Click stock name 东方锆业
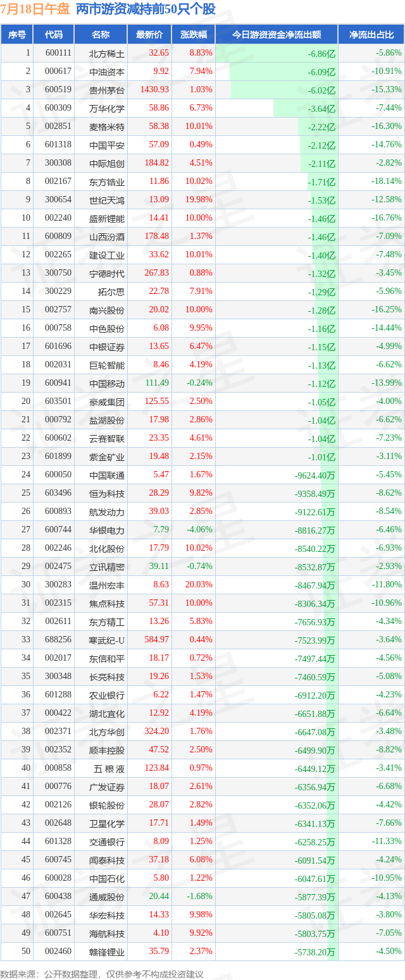Viewport: 405px width, 980px height. 107,181
